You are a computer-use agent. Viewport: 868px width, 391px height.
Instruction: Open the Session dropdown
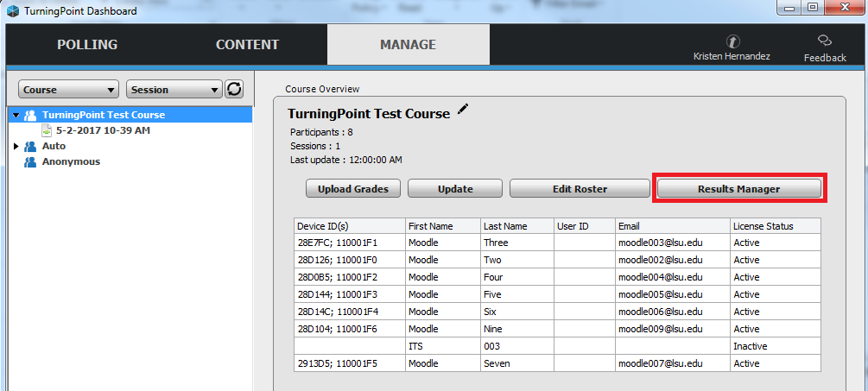(x=174, y=90)
